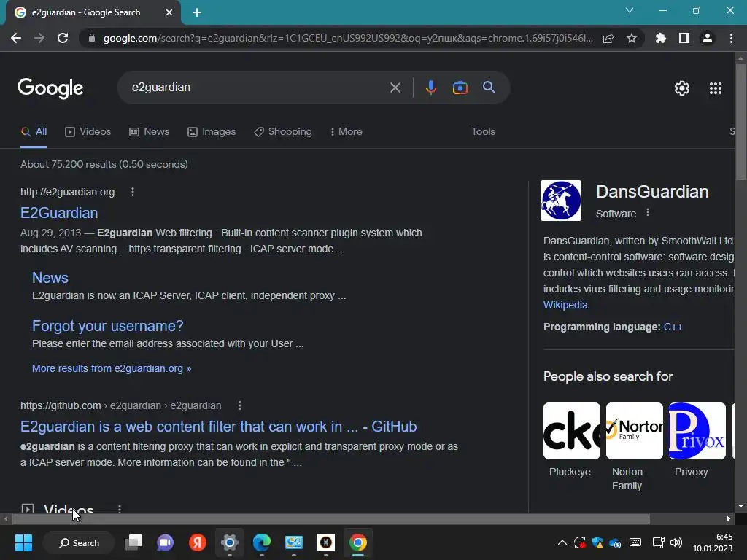Viewport: 747px width, 560px height.
Task: Open the Wikipedia link for DansGuardian
Action: [x=565, y=305]
